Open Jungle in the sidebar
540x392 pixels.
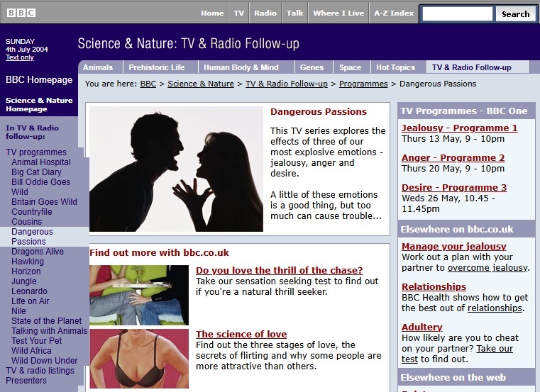tap(23, 281)
